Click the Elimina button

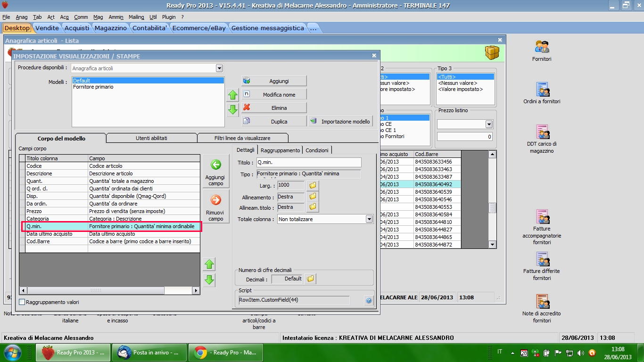[x=274, y=108]
